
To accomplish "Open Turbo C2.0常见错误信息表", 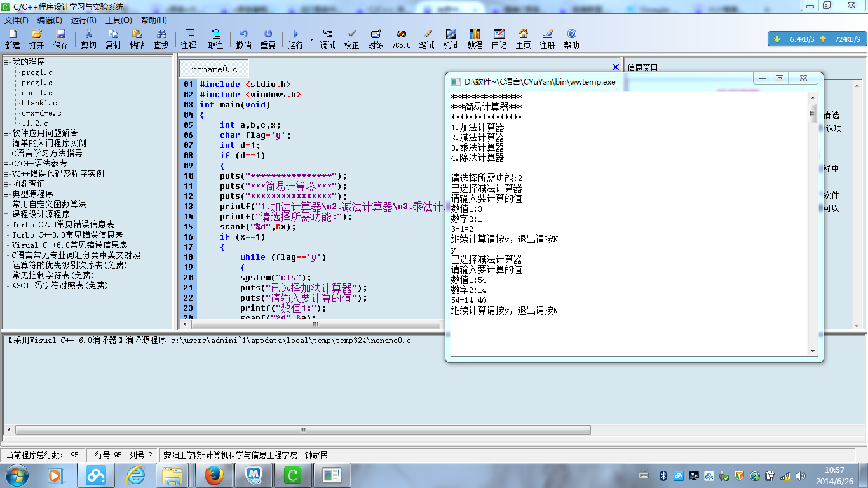I will pos(63,225).
